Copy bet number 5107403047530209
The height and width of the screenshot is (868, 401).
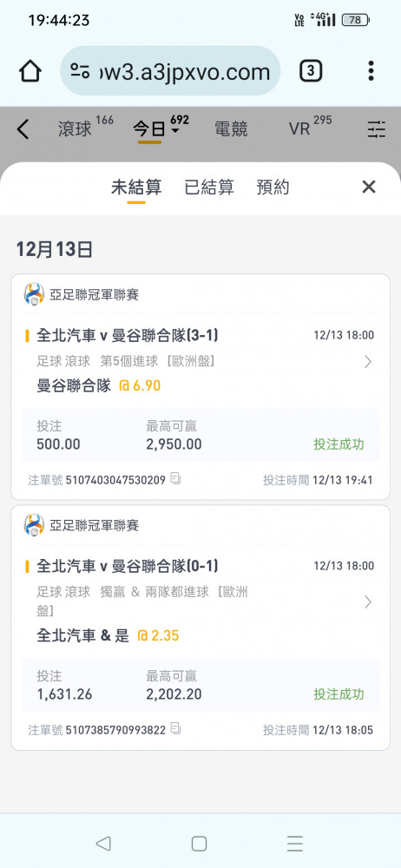pos(175,478)
